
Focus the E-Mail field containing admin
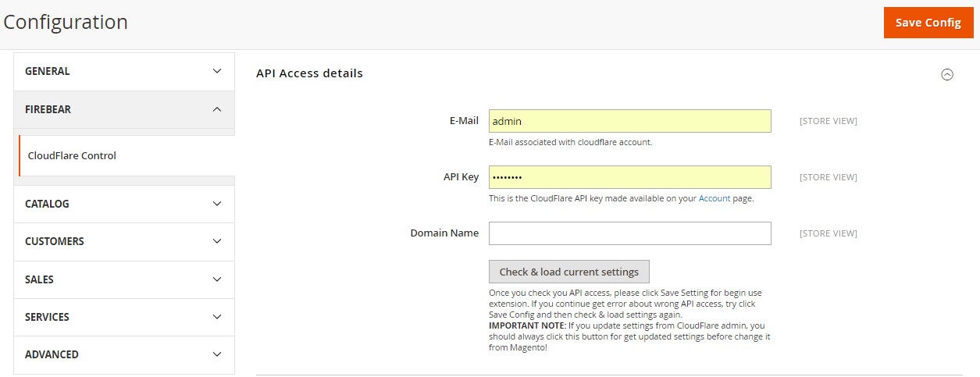point(629,121)
